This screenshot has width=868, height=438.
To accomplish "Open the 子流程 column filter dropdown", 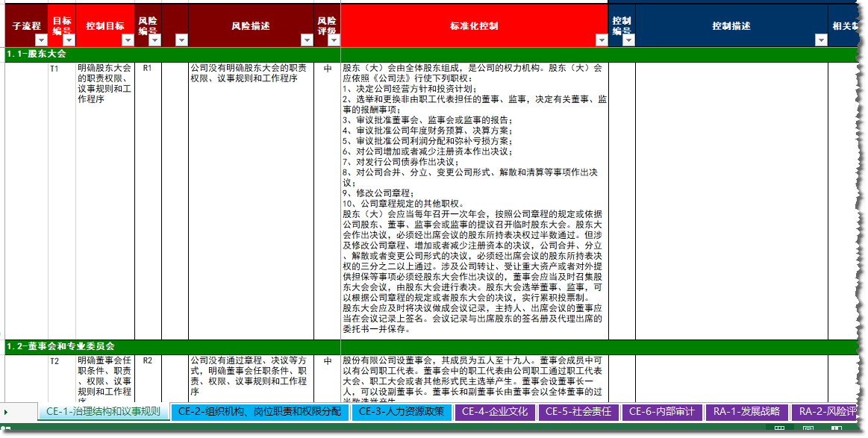I will click(x=41, y=40).
